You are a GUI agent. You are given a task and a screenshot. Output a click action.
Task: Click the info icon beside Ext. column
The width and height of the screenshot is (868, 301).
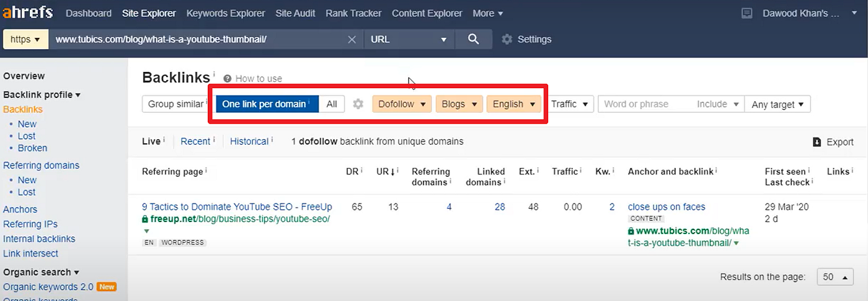point(538,170)
